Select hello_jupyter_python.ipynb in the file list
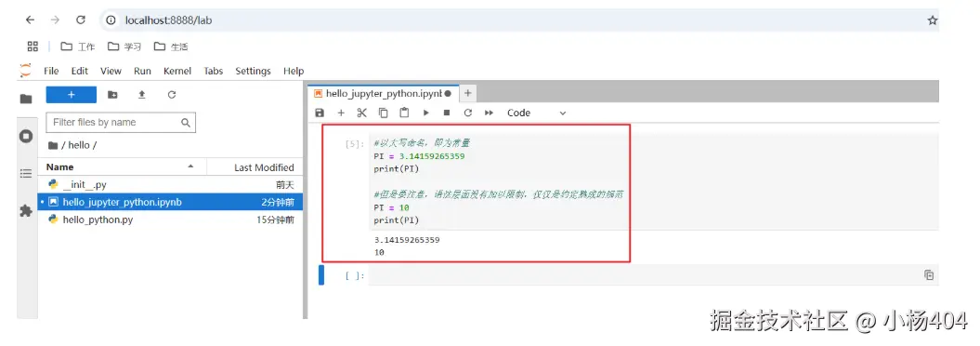 point(171,202)
